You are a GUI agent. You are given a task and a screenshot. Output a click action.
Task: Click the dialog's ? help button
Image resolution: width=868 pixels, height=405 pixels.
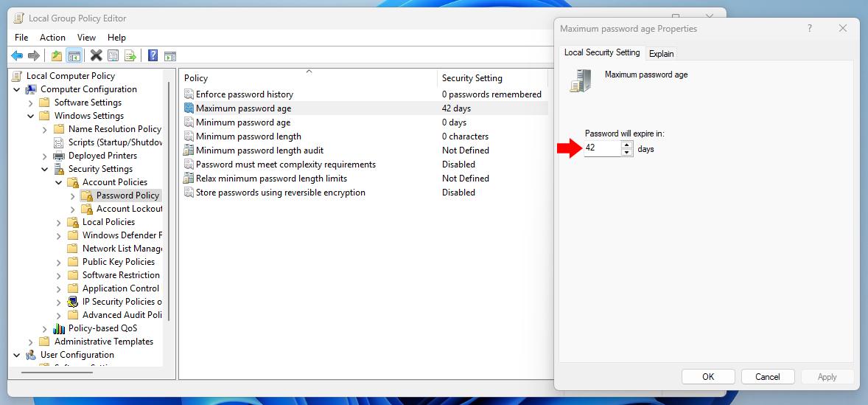point(810,28)
